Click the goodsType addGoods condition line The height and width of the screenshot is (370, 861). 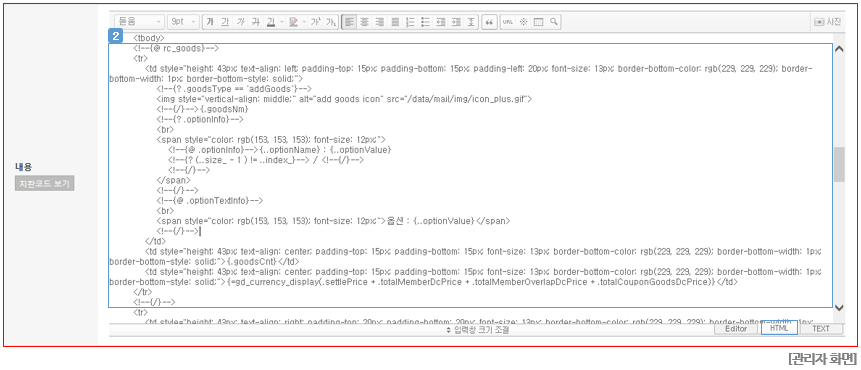234,88
